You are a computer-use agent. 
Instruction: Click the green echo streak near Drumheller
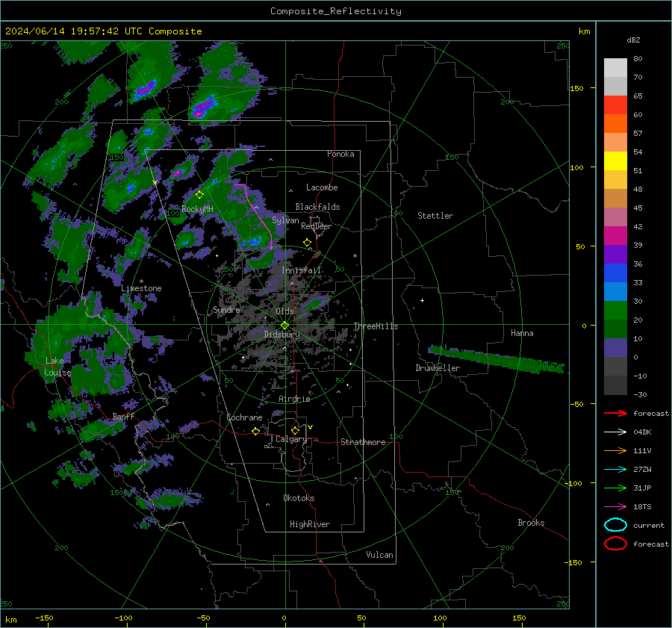pos(497,358)
